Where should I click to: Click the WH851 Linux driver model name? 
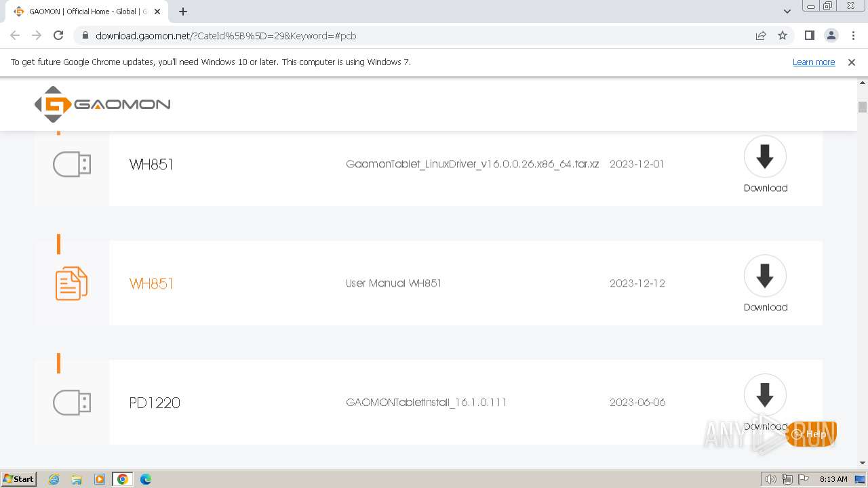click(151, 164)
